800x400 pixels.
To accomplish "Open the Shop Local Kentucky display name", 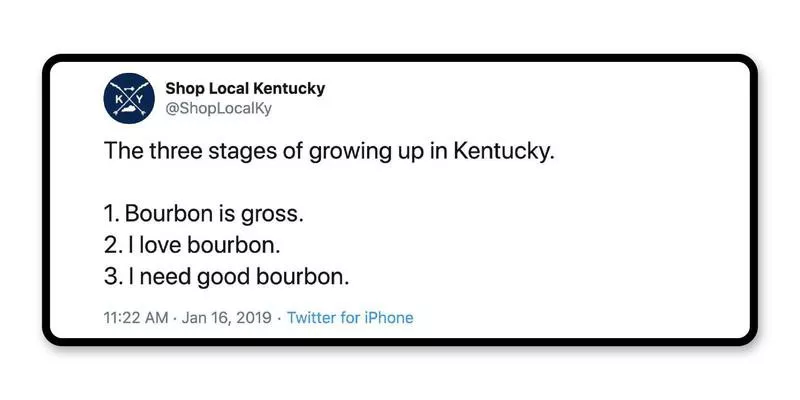I will click(x=245, y=88).
